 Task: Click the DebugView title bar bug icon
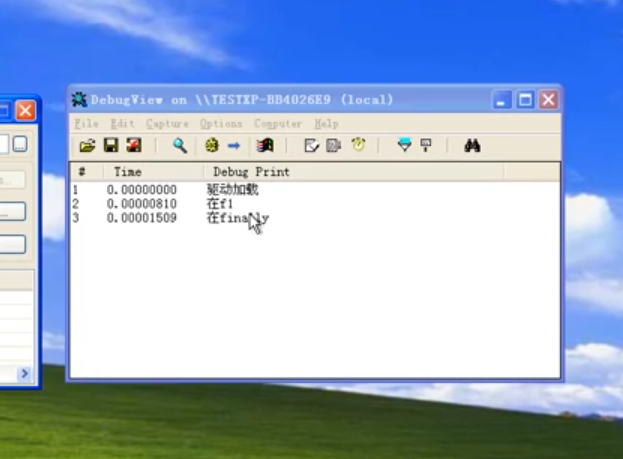click(79, 99)
